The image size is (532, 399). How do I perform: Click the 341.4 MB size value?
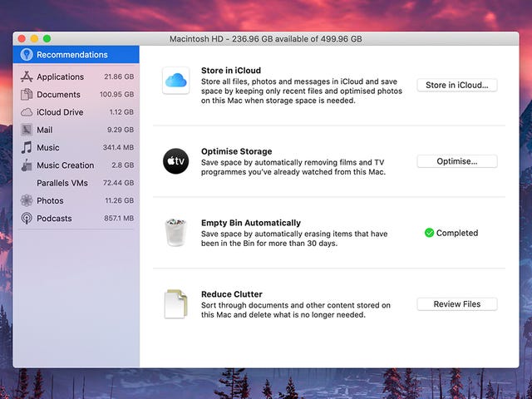click(x=118, y=147)
